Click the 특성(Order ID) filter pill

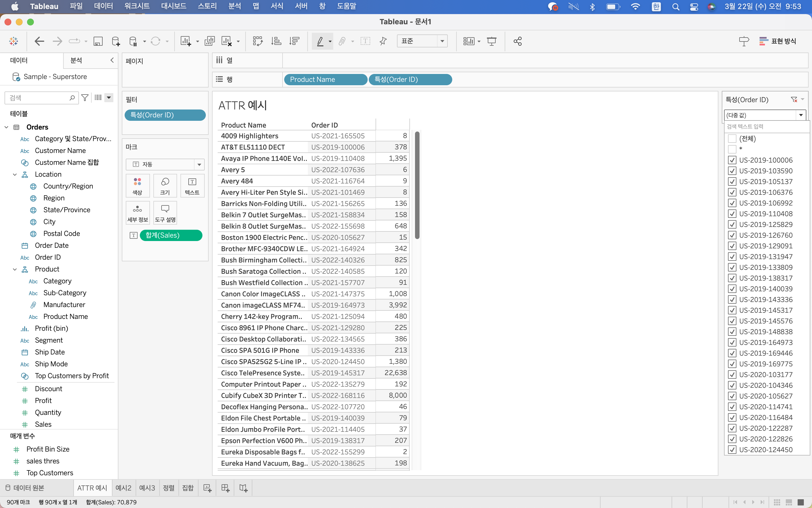pyautogui.click(x=165, y=115)
